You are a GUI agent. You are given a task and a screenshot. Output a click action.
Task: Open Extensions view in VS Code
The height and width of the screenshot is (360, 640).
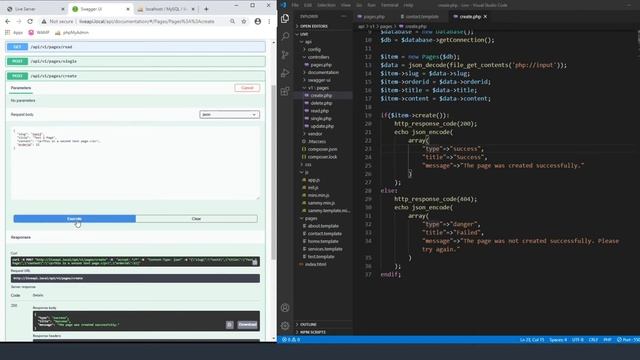pos(285,91)
